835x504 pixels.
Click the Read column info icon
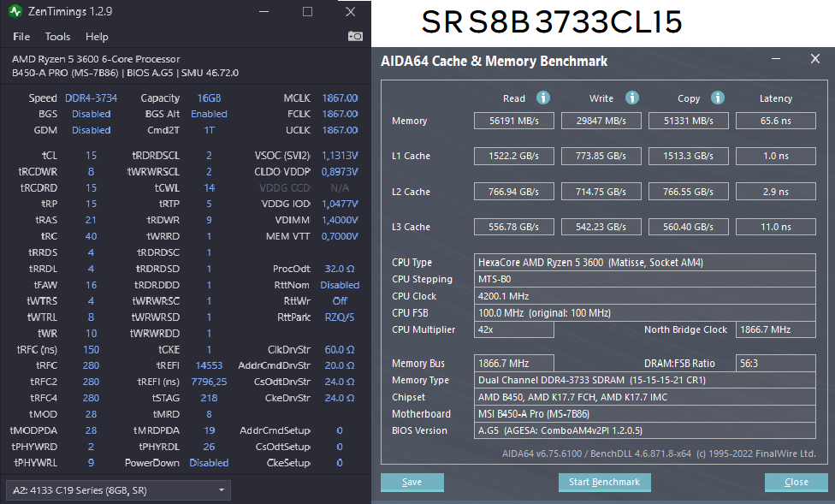[x=542, y=98]
